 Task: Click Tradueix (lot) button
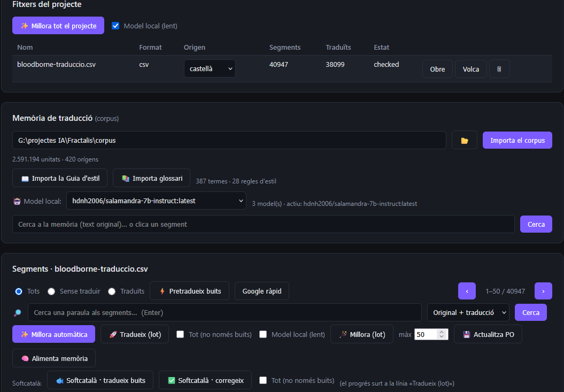point(135,334)
